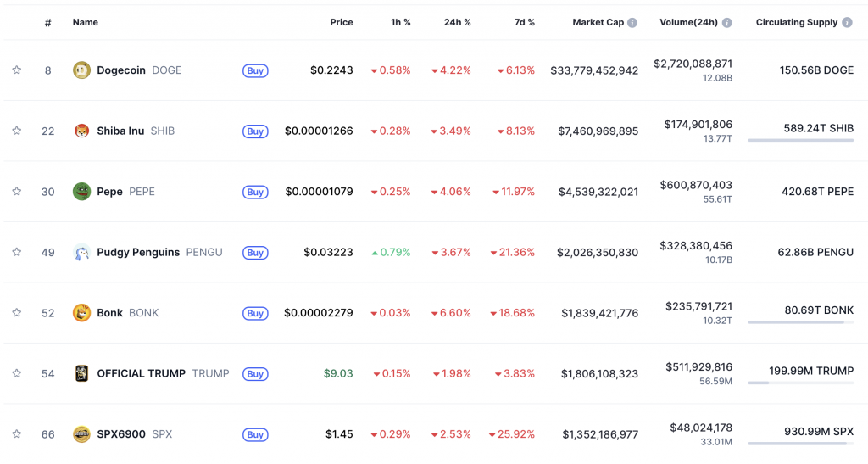This screenshot has width=868, height=464.
Task: Click the Pudgy Penguins logo
Action: coord(81,252)
